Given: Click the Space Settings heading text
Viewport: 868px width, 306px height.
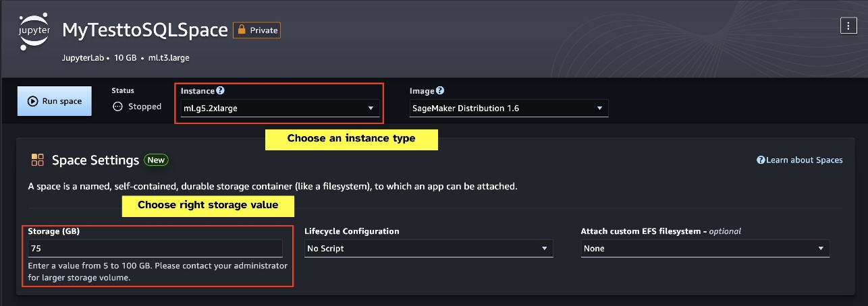Looking at the screenshot, I should [x=95, y=160].
